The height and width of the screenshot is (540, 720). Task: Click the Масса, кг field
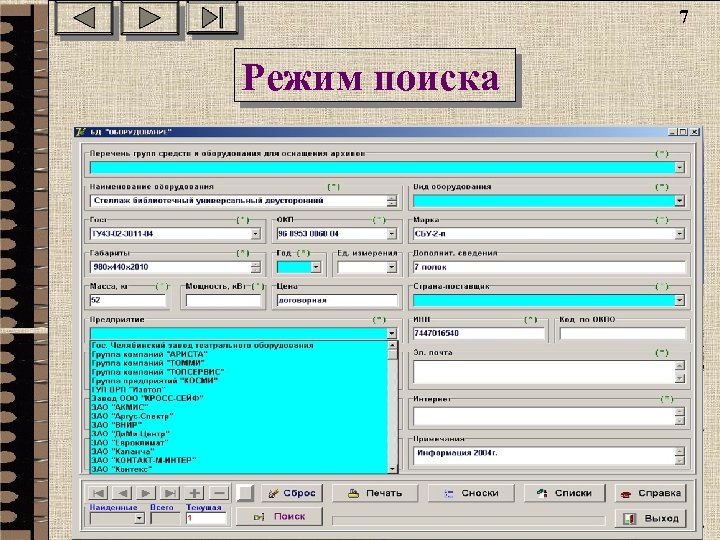(x=128, y=300)
